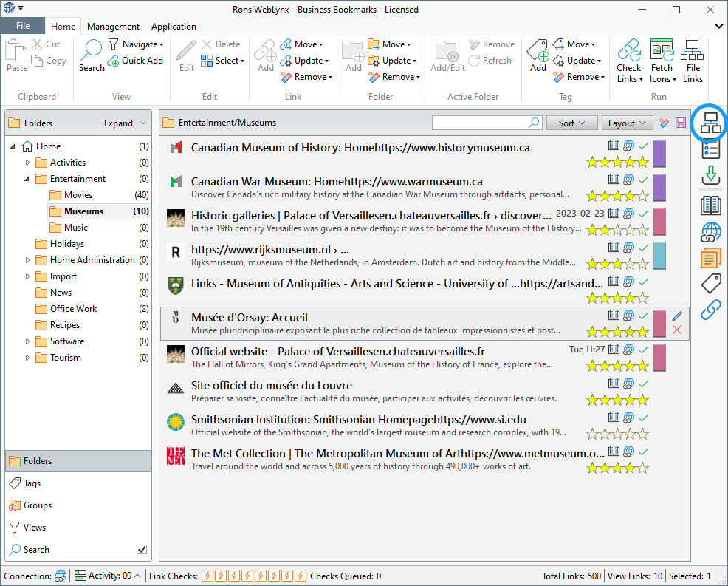Open the Expand dropdown in Folders header

click(125, 123)
